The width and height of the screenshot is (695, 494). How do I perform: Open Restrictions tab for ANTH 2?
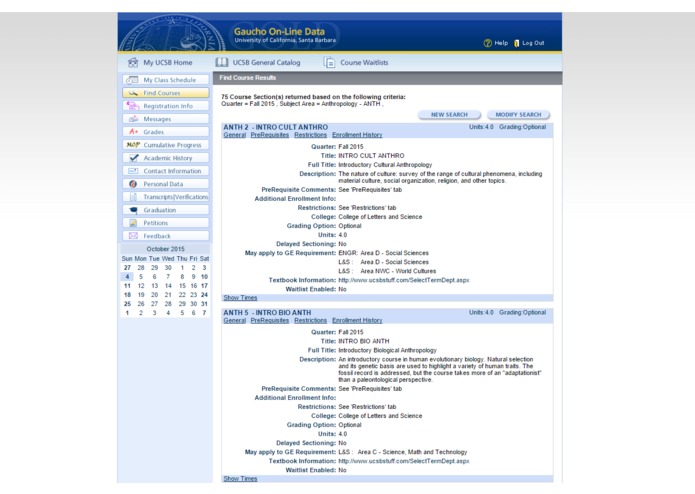[310, 135]
